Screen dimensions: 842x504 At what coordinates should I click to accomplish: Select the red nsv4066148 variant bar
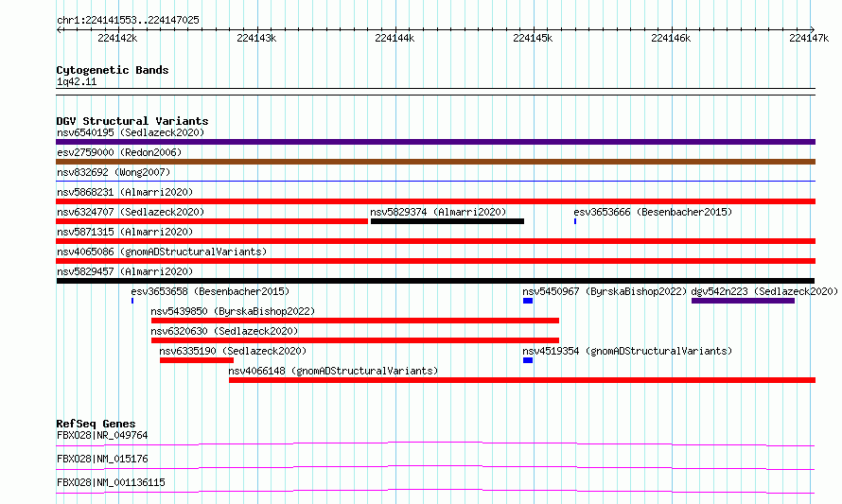click(x=522, y=380)
